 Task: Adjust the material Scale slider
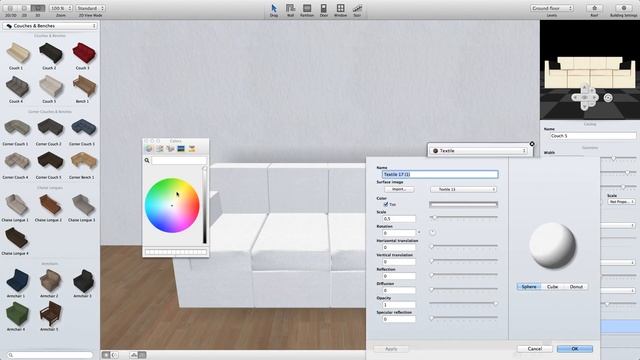(x=463, y=217)
